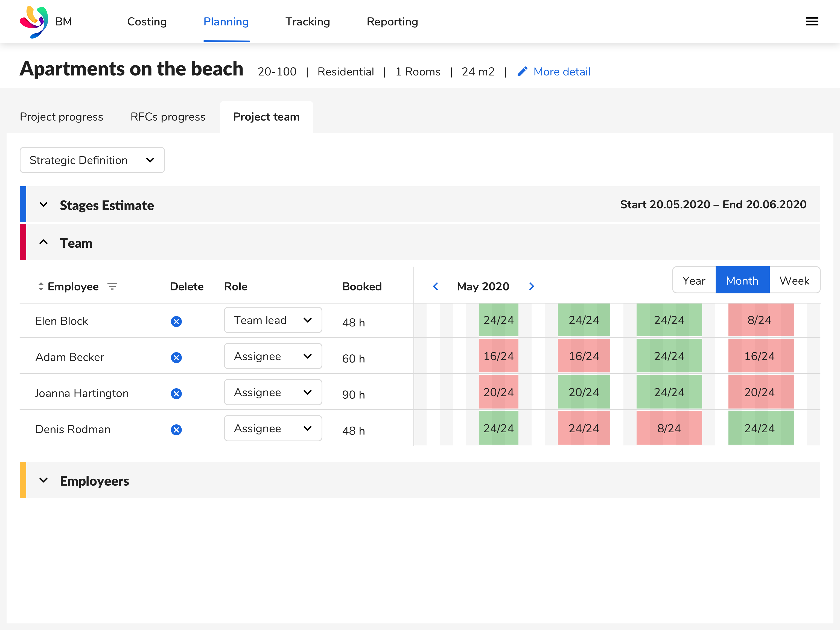Open the Strategic Definition stage dropdown
The image size is (840, 630).
pos(92,160)
